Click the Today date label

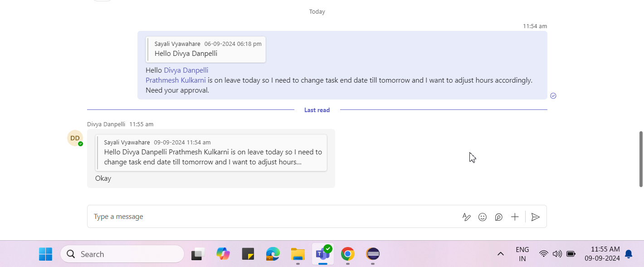[x=317, y=12]
